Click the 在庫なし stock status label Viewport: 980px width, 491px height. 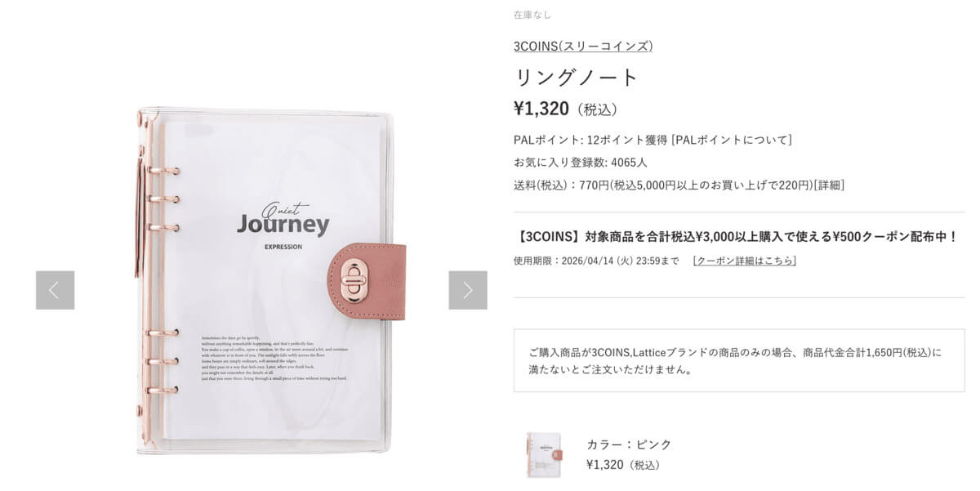pos(532,15)
